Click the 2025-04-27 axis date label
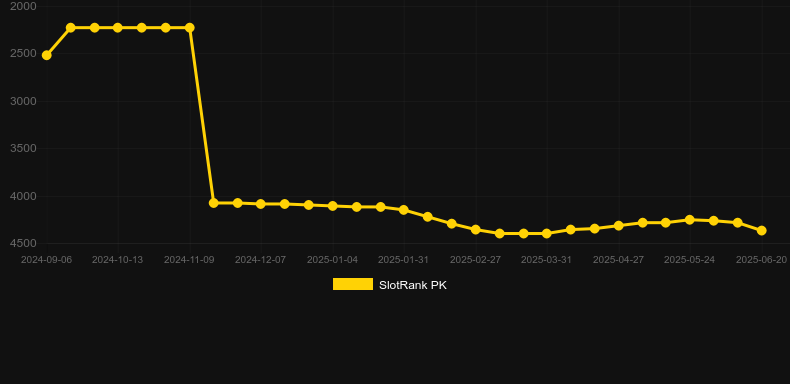 (x=619, y=260)
